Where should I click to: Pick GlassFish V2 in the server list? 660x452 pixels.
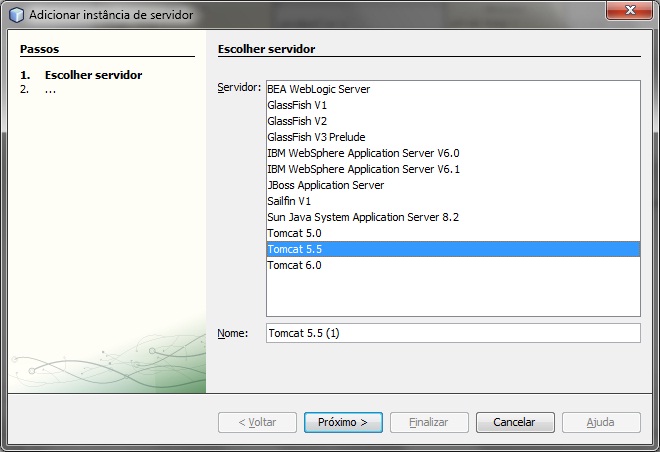click(x=453, y=121)
